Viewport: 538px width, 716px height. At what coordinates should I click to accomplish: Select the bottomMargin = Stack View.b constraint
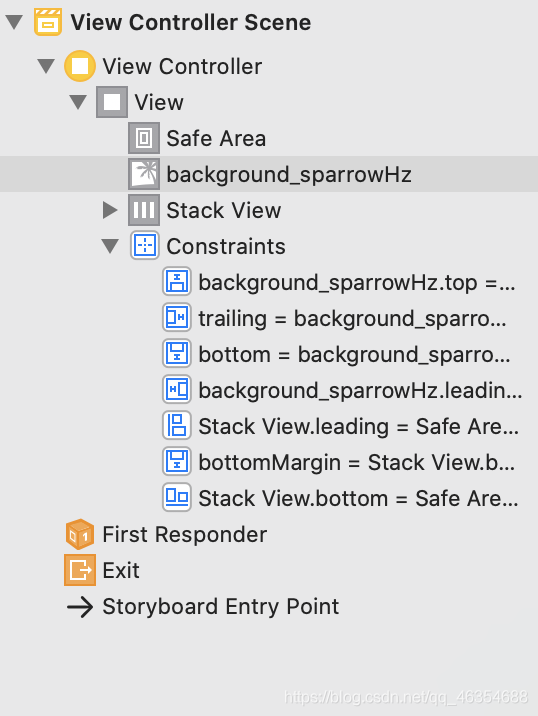click(x=338, y=462)
